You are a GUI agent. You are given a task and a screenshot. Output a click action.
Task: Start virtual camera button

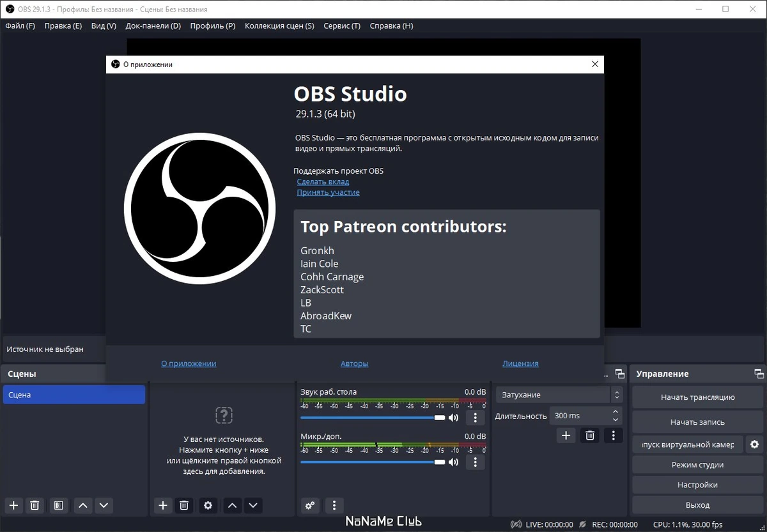[x=688, y=444]
